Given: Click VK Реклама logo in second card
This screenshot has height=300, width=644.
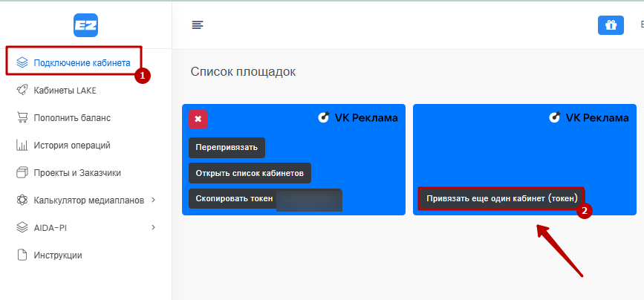Looking at the screenshot, I should point(589,118).
